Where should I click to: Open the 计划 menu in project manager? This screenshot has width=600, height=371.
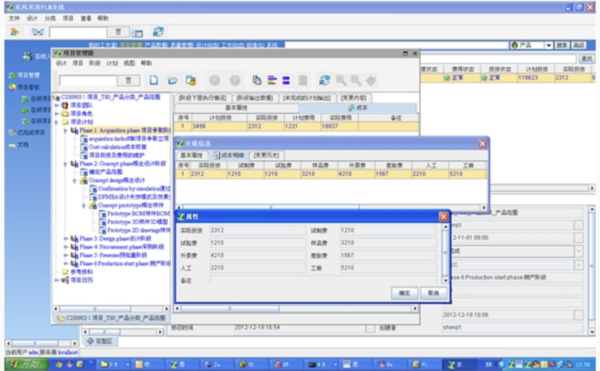[x=112, y=63]
